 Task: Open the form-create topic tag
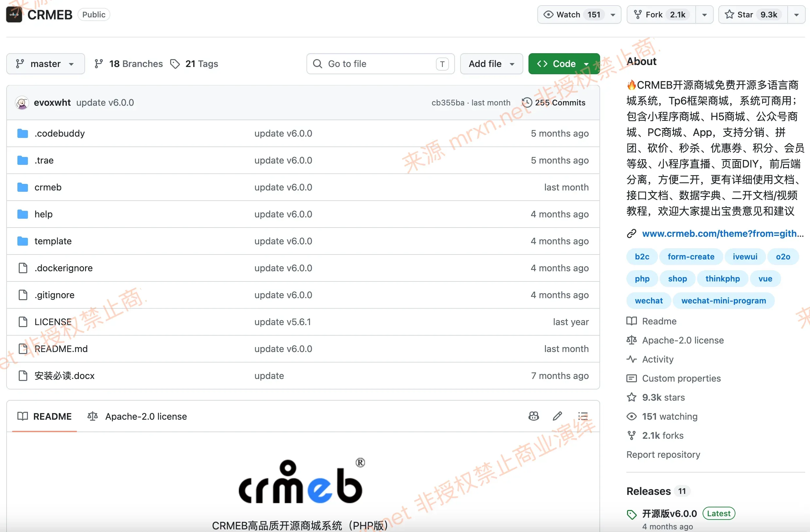691,256
